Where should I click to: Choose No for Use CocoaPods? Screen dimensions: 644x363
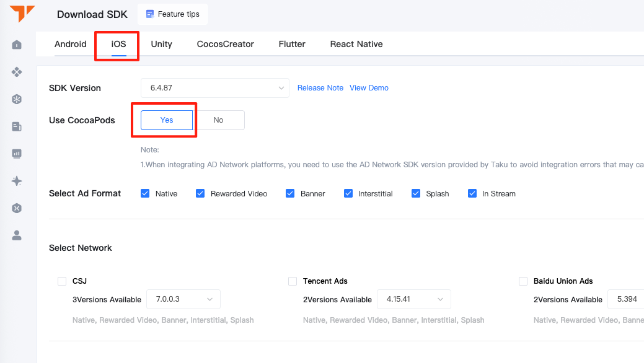coord(219,120)
